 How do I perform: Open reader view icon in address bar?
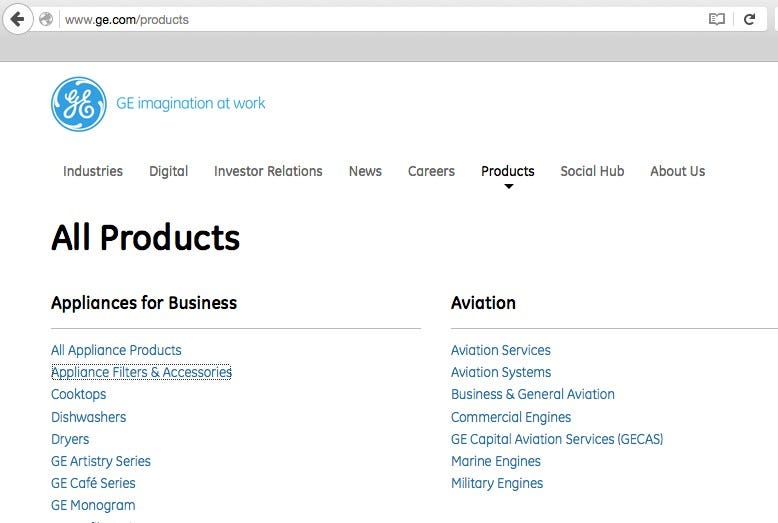(x=716, y=19)
